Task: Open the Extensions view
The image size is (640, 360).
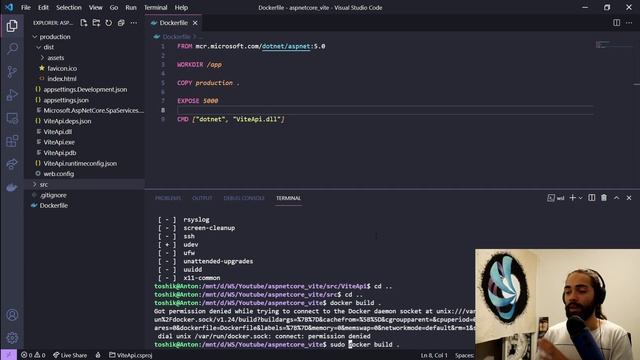Action: click(12, 141)
